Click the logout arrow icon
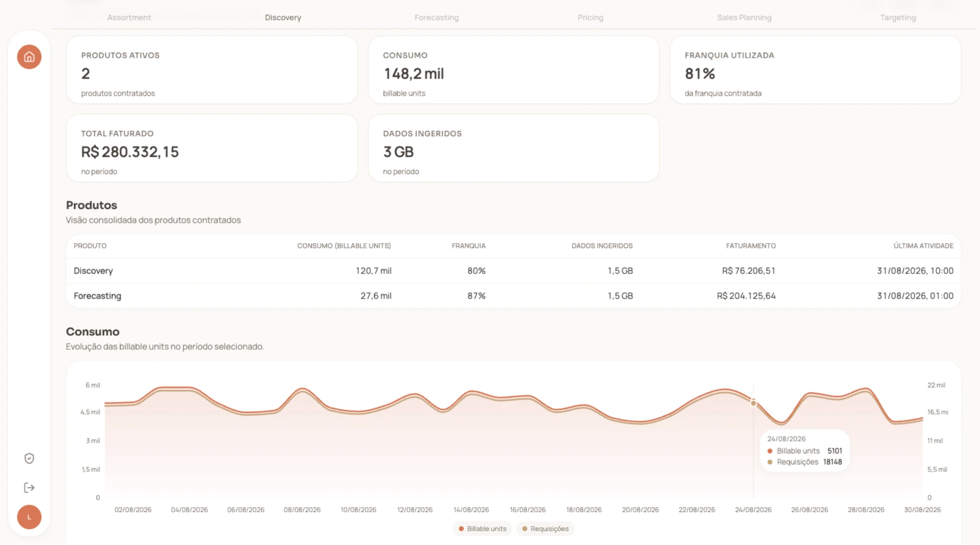Image resolution: width=980 pixels, height=545 pixels. point(29,488)
